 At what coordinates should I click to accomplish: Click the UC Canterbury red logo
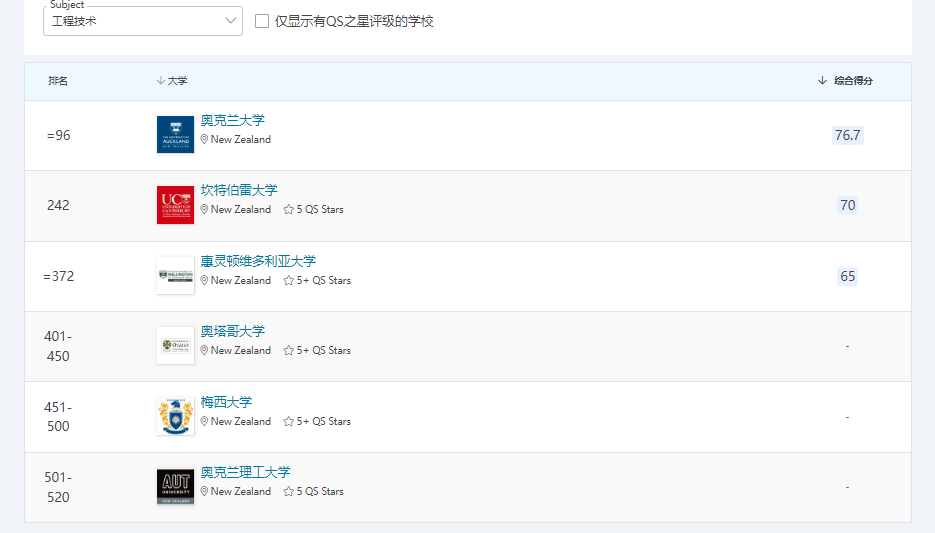(x=175, y=205)
